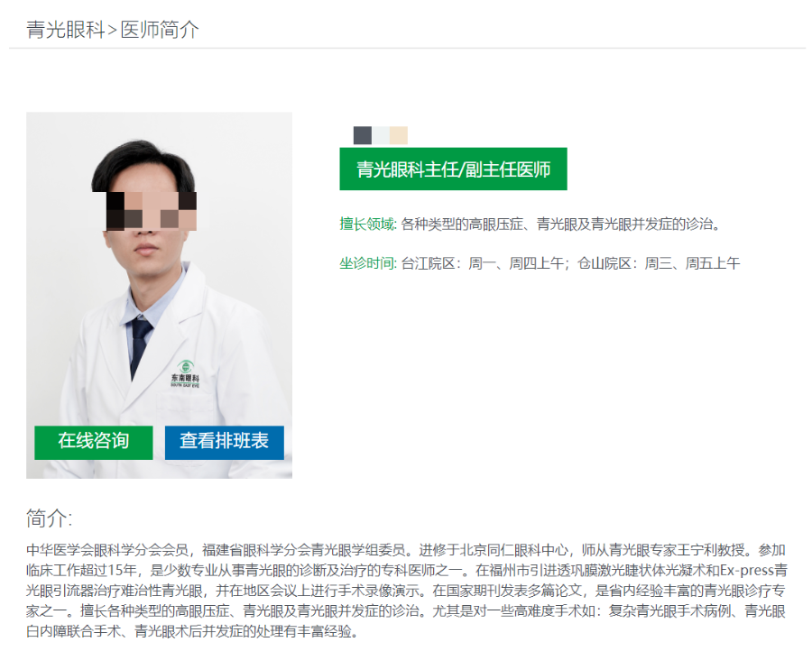This screenshot has height=651, width=812.
Task: Click the dark gray pixelated name block
Action: click(363, 135)
